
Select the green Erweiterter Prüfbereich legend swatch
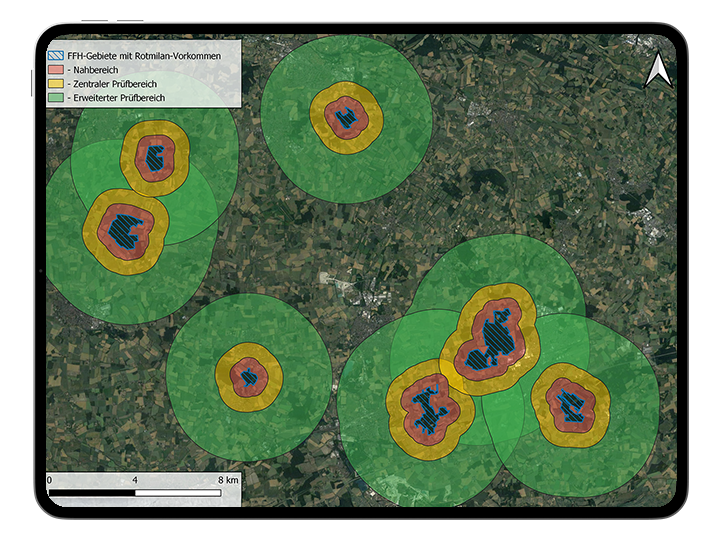click(56, 98)
